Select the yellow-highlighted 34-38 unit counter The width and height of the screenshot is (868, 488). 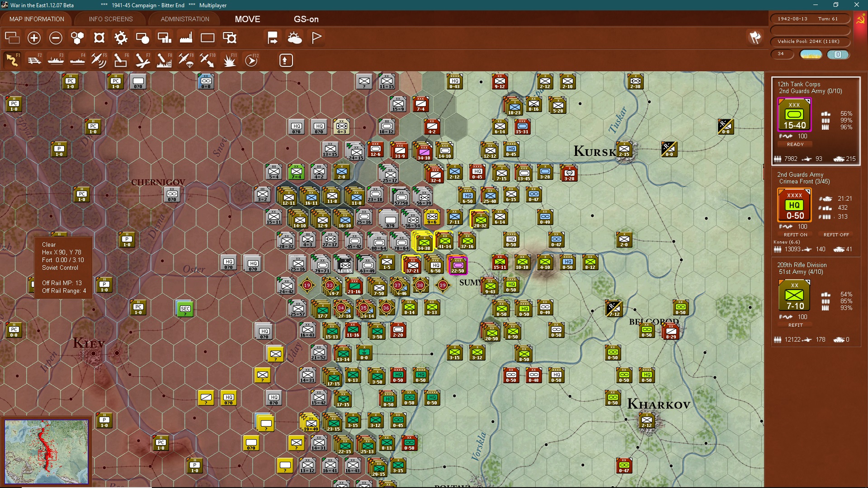tap(424, 242)
